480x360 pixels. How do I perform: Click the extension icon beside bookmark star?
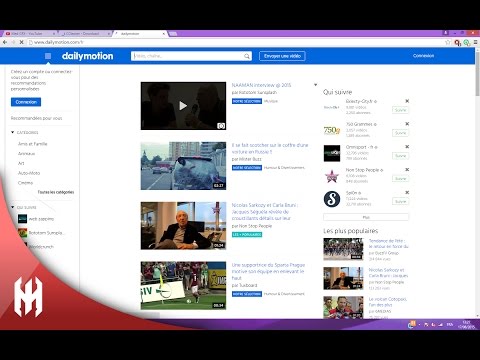(x=457, y=43)
